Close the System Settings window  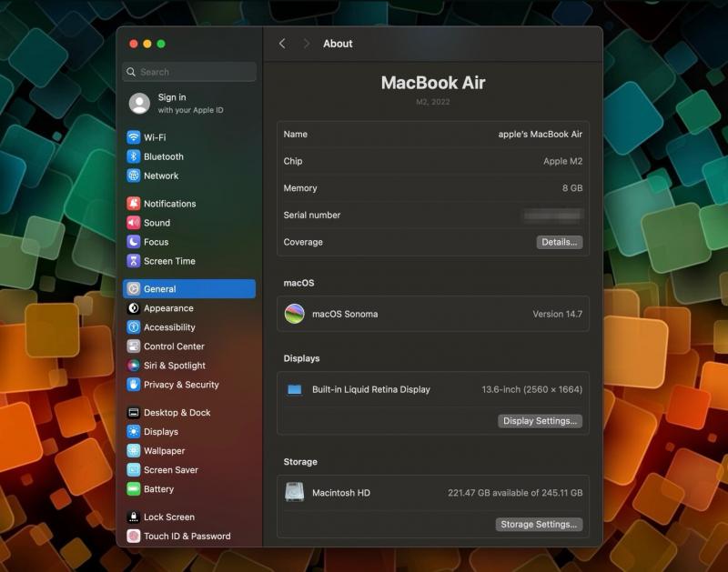click(x=134, y=44)
